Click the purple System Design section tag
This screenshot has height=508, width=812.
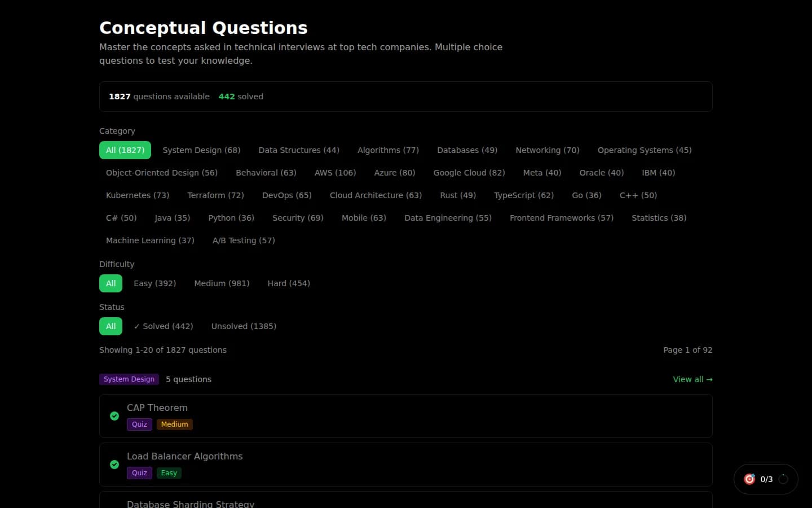click(129, 379)
